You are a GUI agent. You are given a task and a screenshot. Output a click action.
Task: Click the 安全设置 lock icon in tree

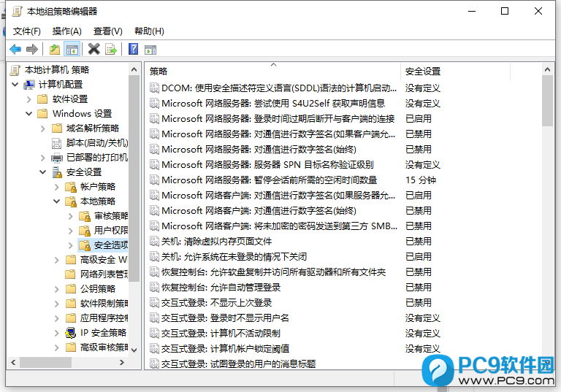57,172
